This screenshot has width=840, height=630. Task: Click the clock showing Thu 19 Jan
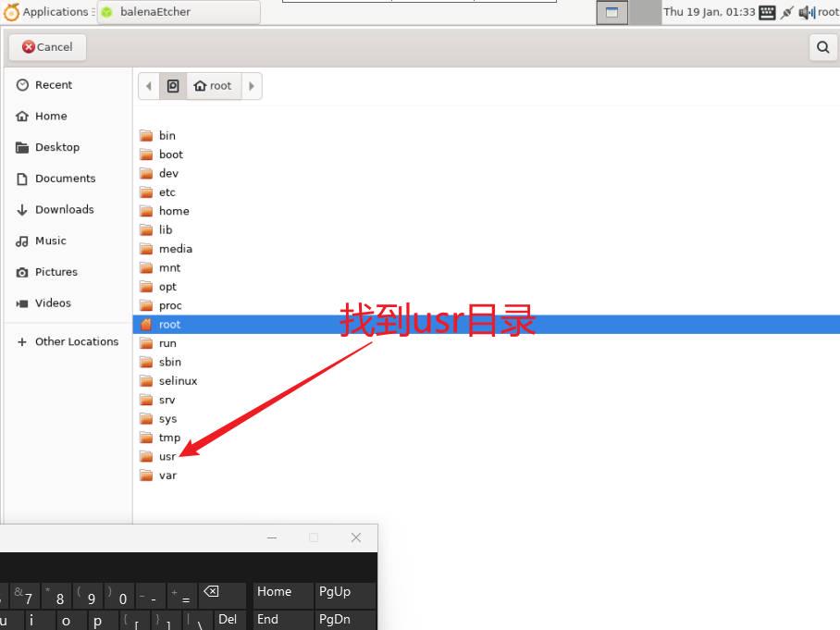tap(709, 12)
